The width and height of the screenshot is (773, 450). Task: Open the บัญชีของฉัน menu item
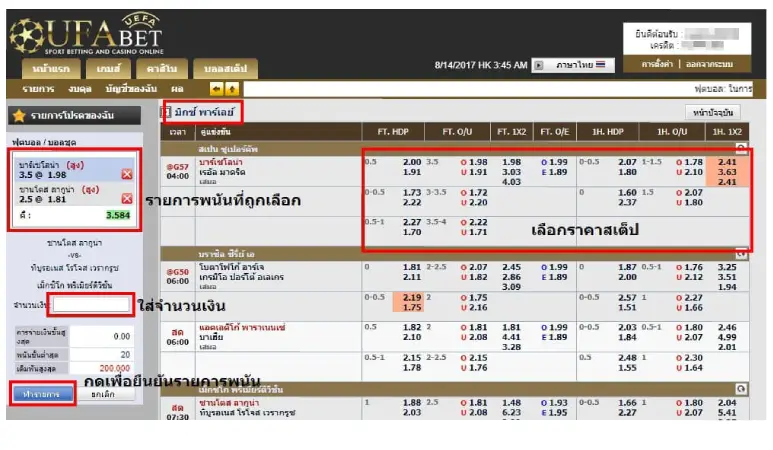coord(131,89)
